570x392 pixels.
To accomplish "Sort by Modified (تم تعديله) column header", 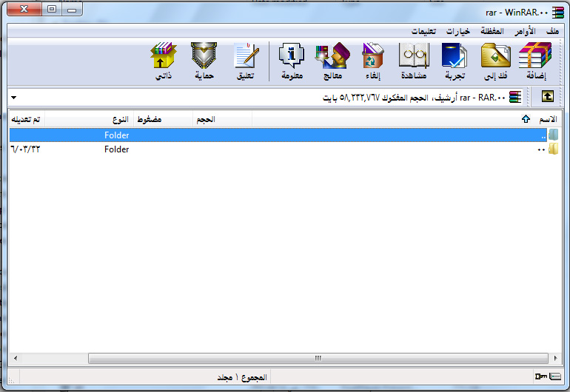I will coord(27,119).
